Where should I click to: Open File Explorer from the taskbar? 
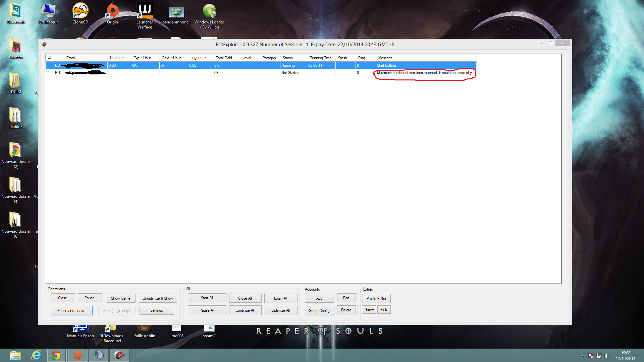(x=15, y=355)
